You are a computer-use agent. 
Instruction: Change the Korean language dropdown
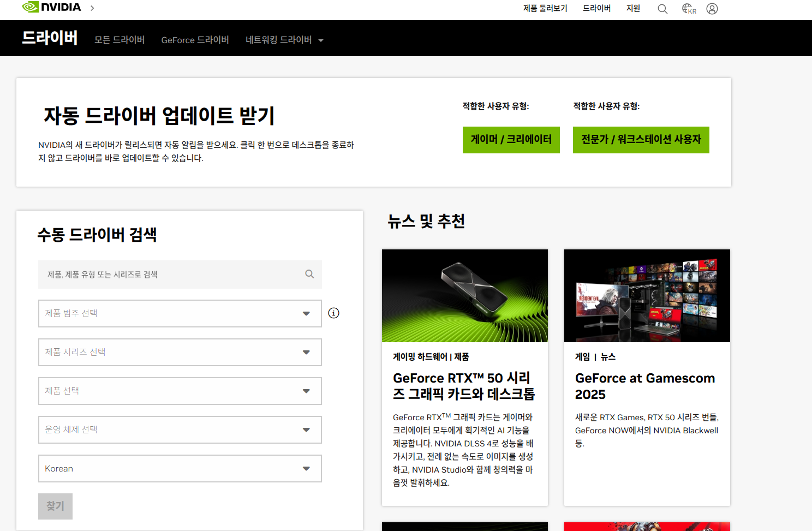pos(180,469)
